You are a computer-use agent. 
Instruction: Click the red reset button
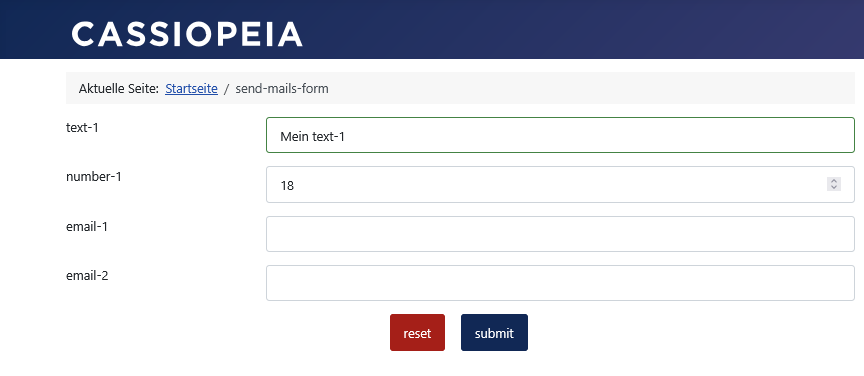[x=417, y=332]
